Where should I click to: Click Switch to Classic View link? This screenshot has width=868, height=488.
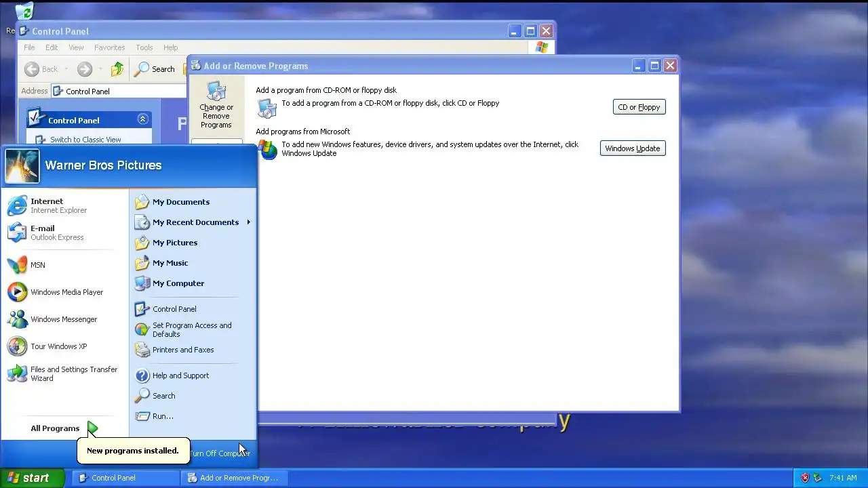(85, 140)
